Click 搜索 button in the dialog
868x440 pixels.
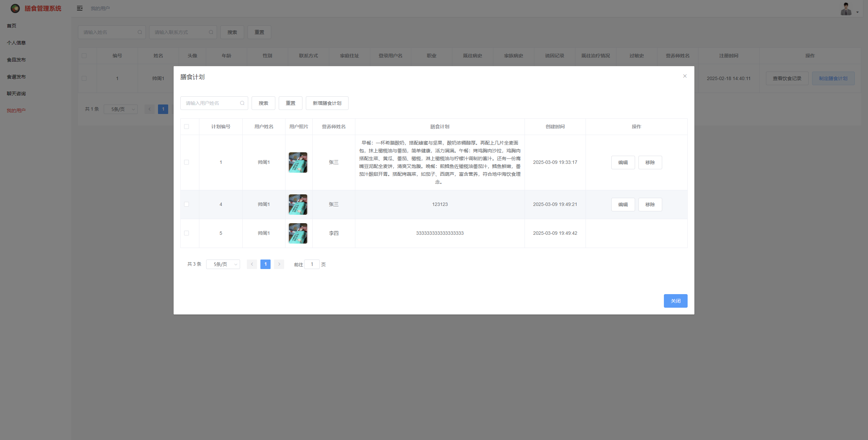coord(263,103)
